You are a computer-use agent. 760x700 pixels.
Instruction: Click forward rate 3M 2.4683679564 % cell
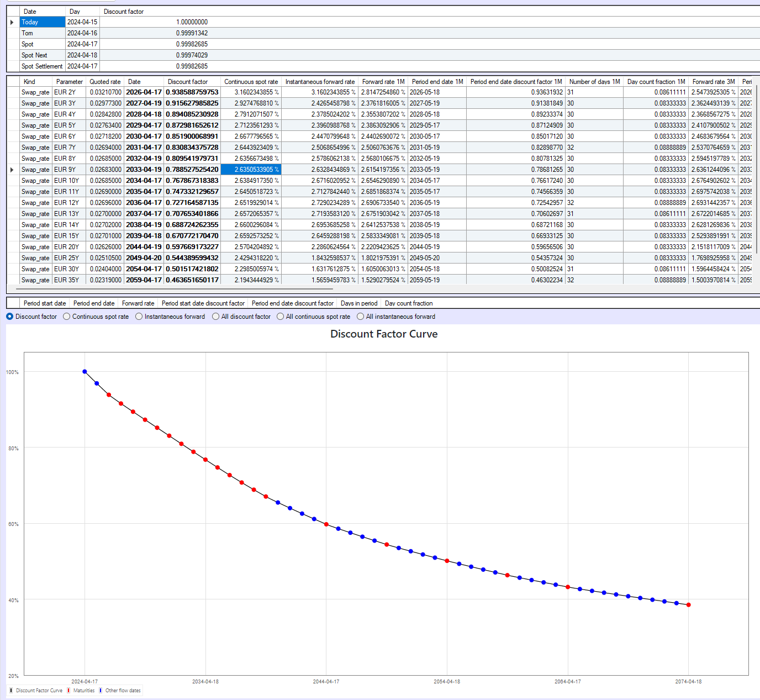(x=714, y=136)
